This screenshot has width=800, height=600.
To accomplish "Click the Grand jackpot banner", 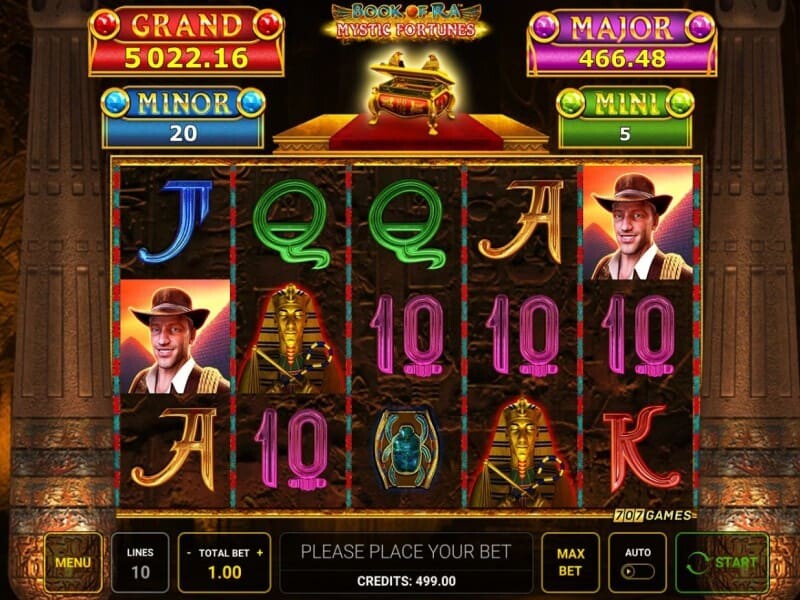I will click(x=186, y=42).
